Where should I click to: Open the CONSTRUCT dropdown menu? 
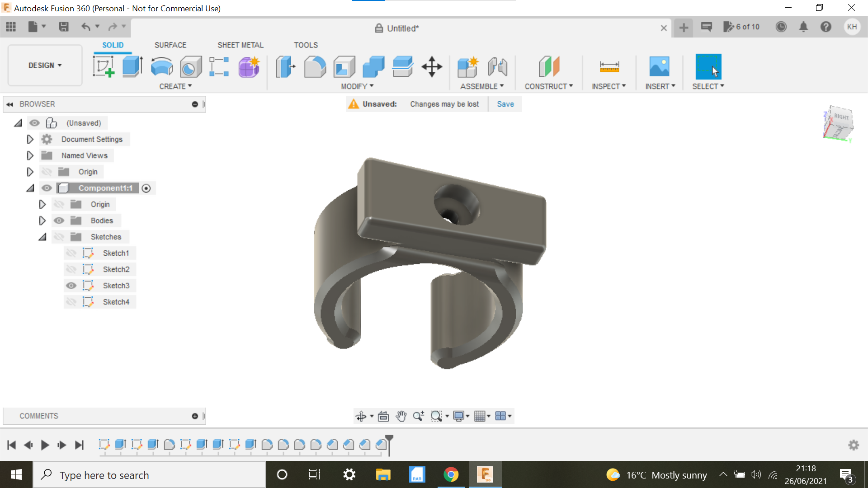(x=549, y=86)
